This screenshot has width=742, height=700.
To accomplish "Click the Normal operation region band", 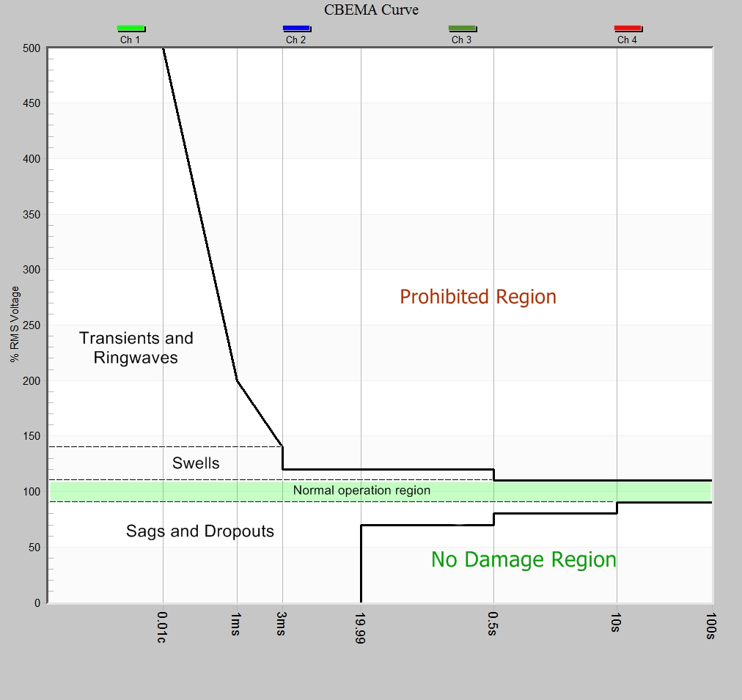I will 361,490.
